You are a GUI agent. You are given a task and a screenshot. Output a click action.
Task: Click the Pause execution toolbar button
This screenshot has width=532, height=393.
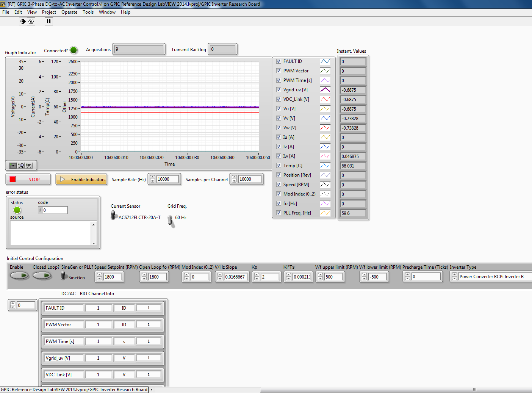pyautogui.click(x=49, y=21)
